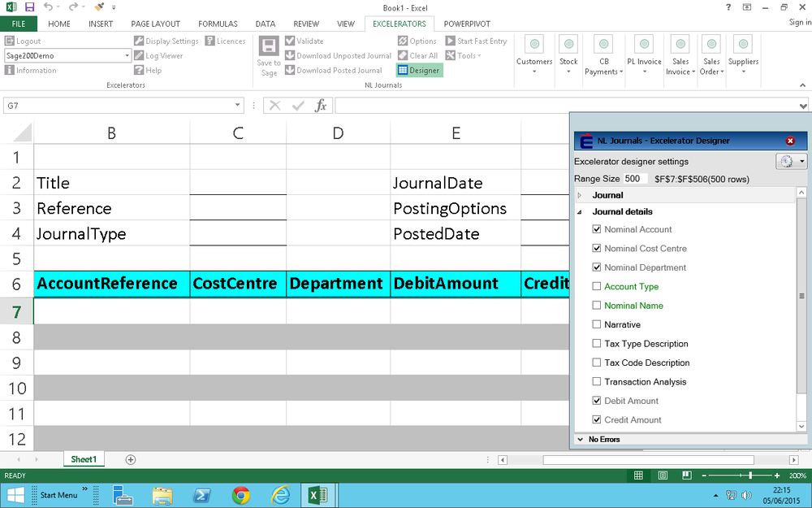Uncheck the Credit Amount checkbox

(x=597, y=420)
